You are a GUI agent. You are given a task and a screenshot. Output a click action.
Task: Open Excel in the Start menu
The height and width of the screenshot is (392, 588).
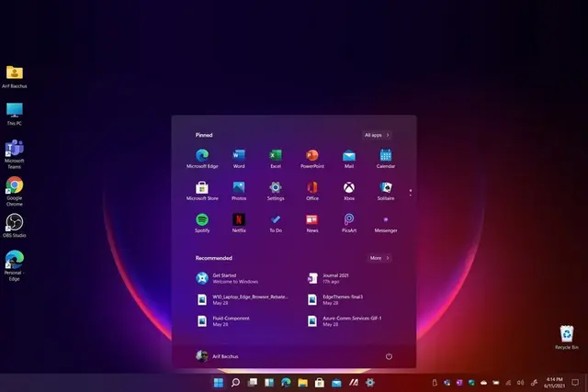point(276,159)
